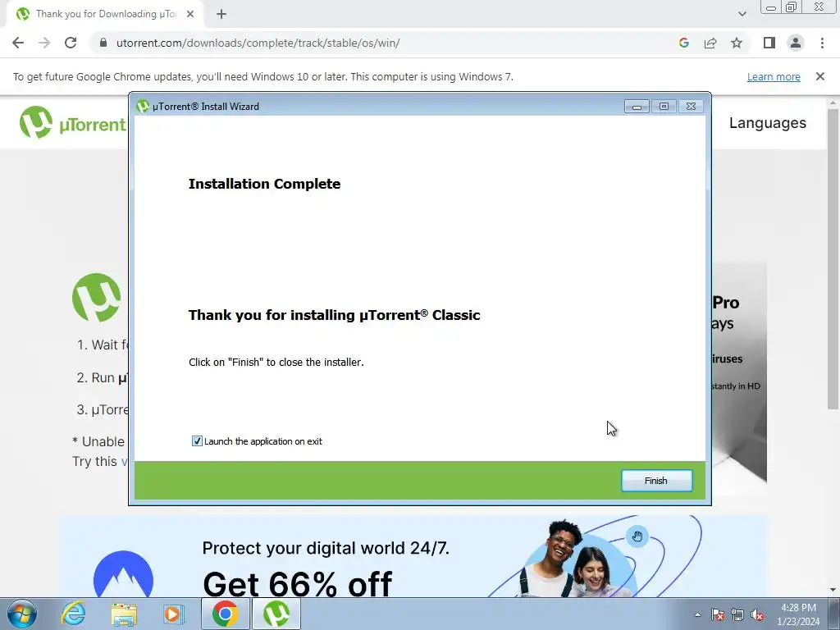Click the site lock icon in address bar

(x=103, y=43)
